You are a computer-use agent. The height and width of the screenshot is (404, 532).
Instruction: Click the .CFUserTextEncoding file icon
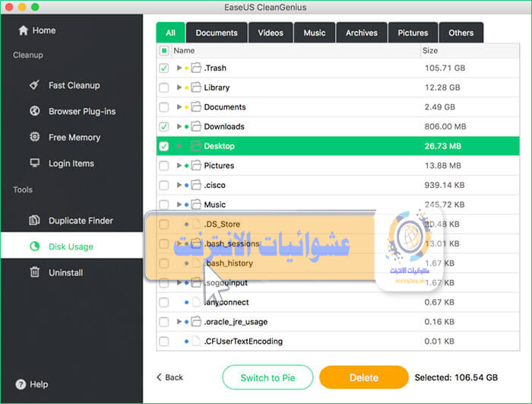[196, 341]
